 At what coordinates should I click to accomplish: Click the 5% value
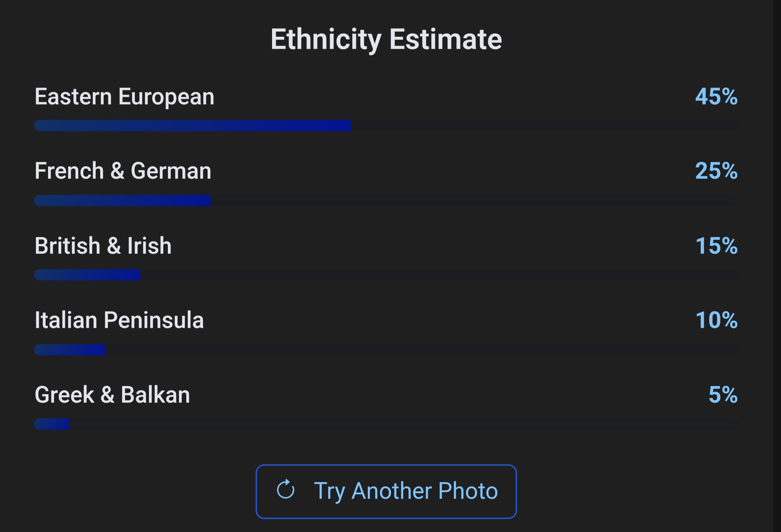click(x=723, y=395)
